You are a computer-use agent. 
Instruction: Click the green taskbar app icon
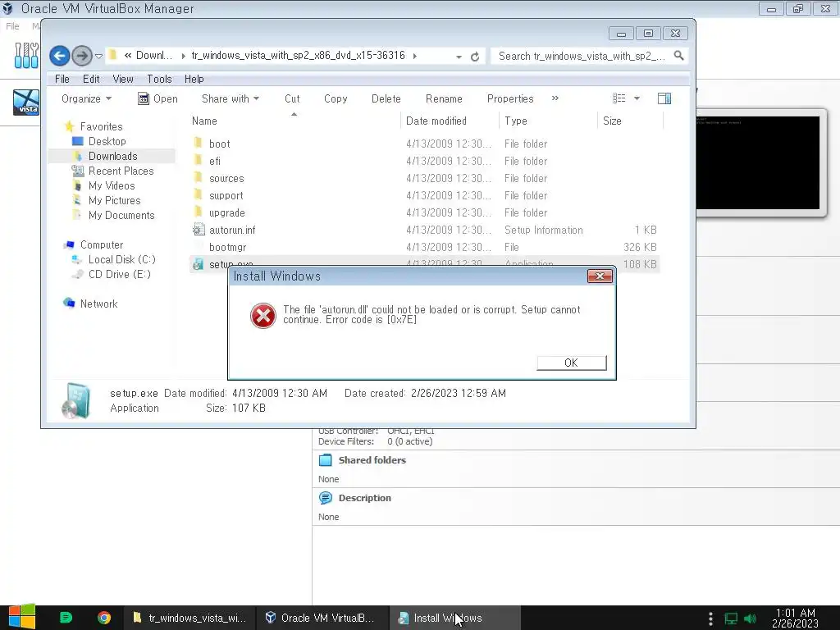point(66,618)
